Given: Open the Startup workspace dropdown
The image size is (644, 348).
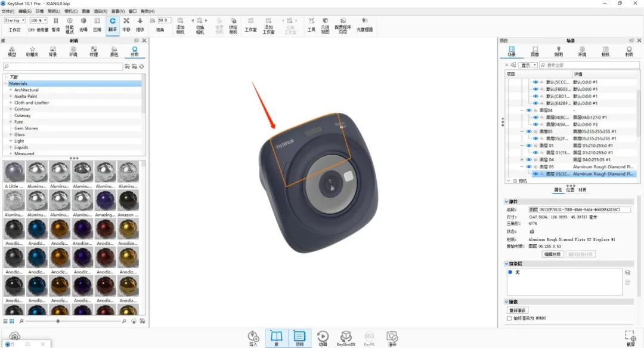Looking at the screenshot, I should click(15, 20).
